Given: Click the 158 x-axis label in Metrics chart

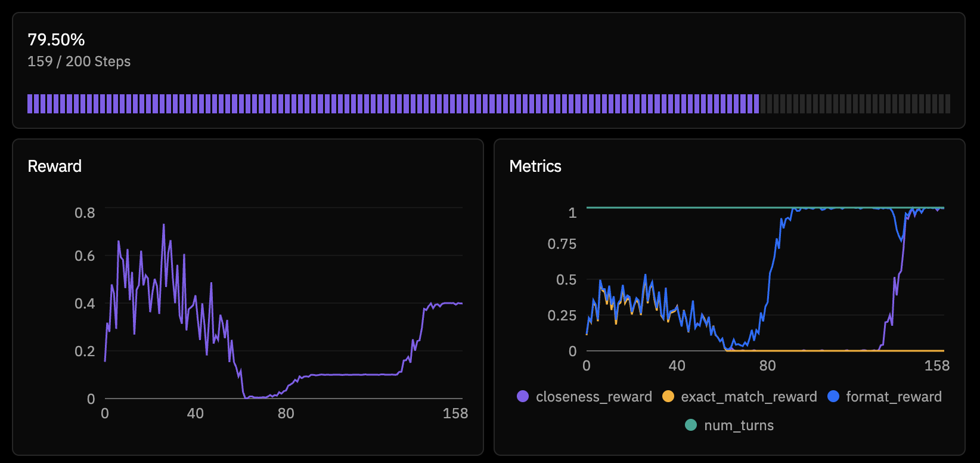Looking at the screenshot, I should (936, 366).
